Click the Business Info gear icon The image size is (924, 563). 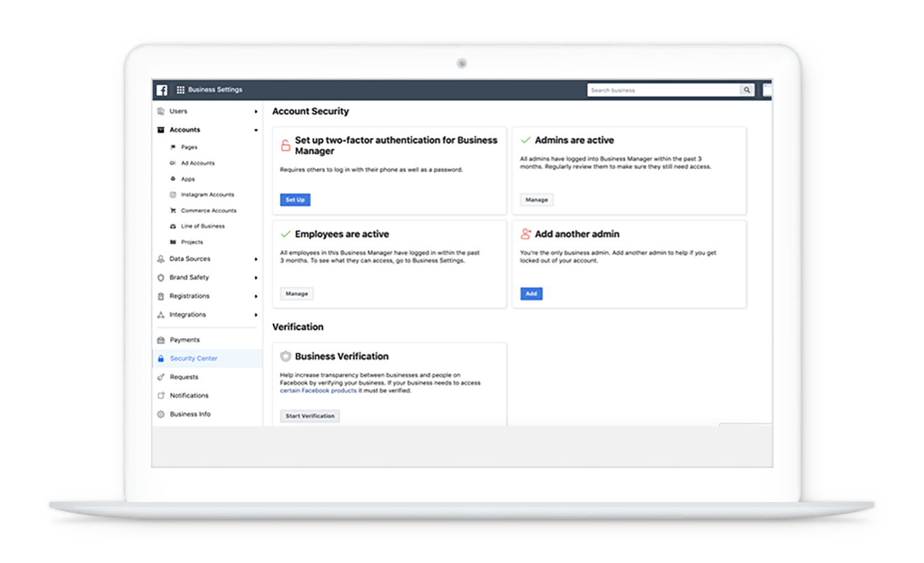[x=161, y=415]
